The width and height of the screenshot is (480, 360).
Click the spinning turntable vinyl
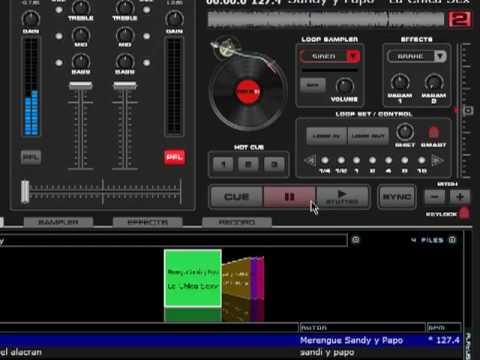(x=248, y=91)
